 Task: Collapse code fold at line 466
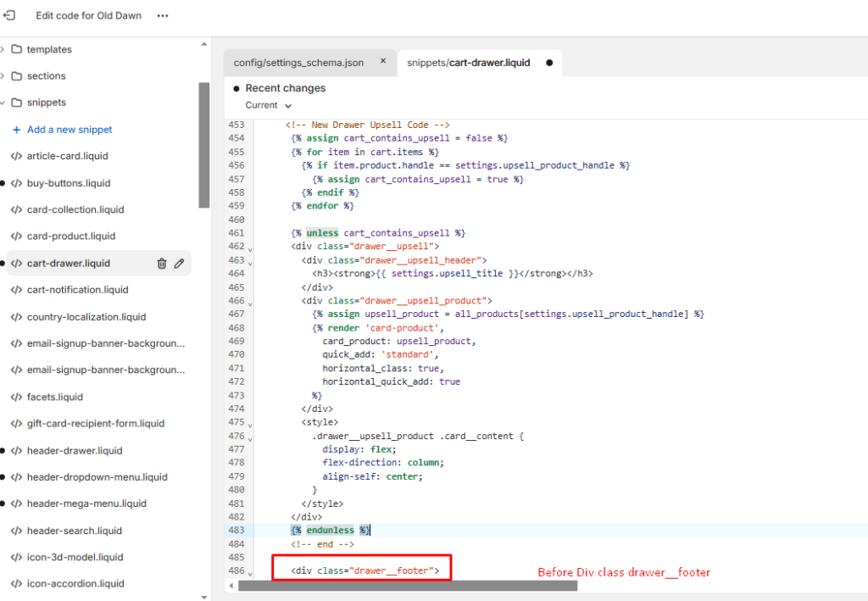pos(250,303)
